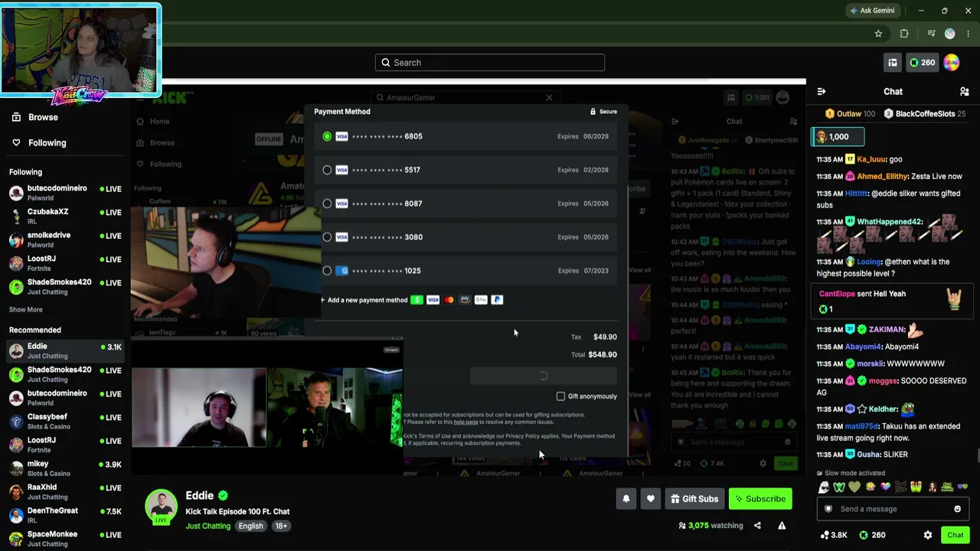Click the chat message input field

[x=892, y=509]
